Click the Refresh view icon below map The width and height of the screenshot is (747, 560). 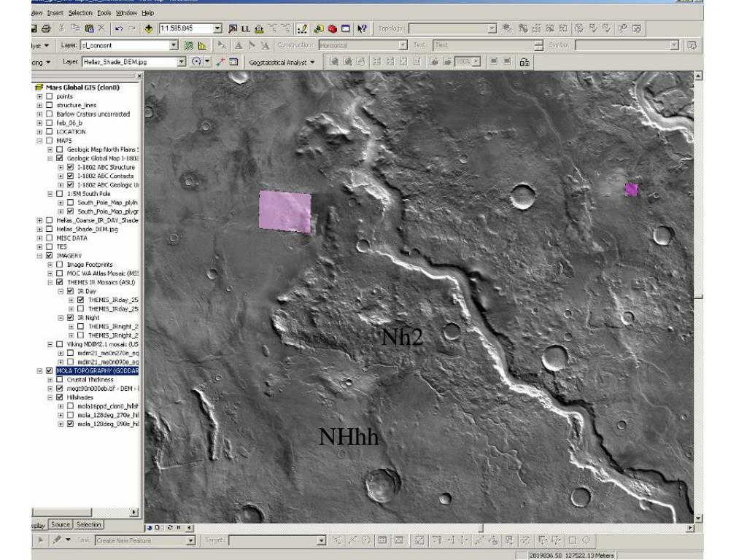point(170,528)
